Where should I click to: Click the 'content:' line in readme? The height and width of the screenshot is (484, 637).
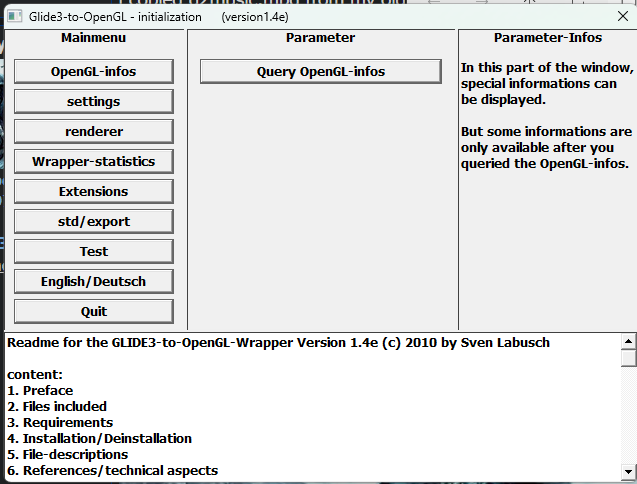pyautogui.click(x=35, y=374)
